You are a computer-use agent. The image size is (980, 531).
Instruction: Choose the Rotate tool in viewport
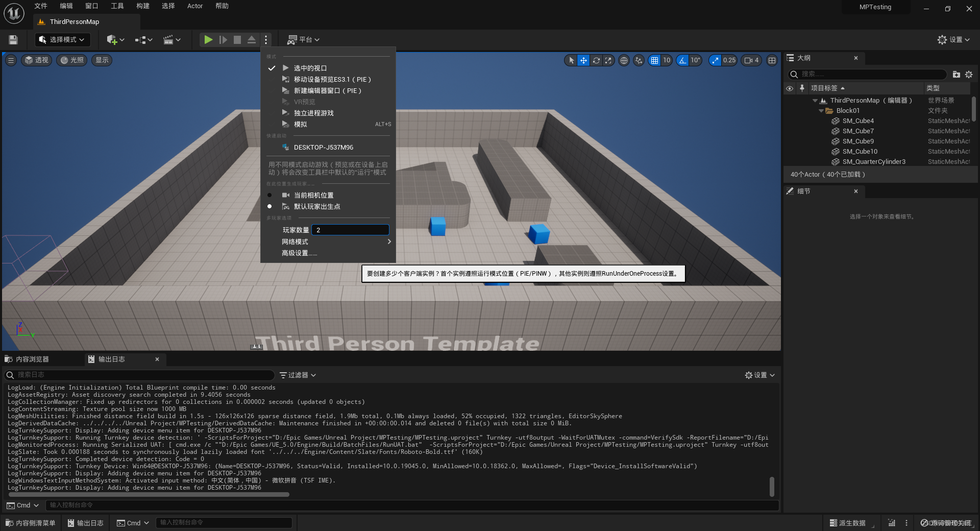(596, 60)
